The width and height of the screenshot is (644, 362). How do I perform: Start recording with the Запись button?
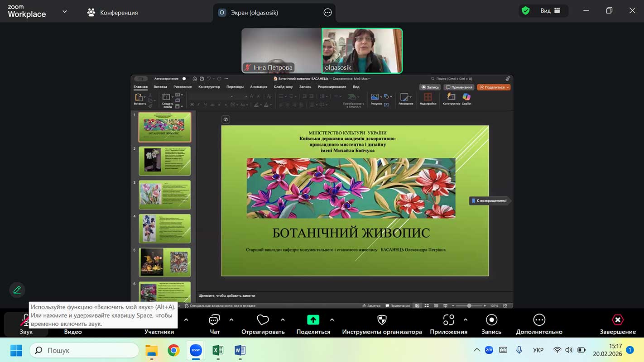click(x=491, y=320)
